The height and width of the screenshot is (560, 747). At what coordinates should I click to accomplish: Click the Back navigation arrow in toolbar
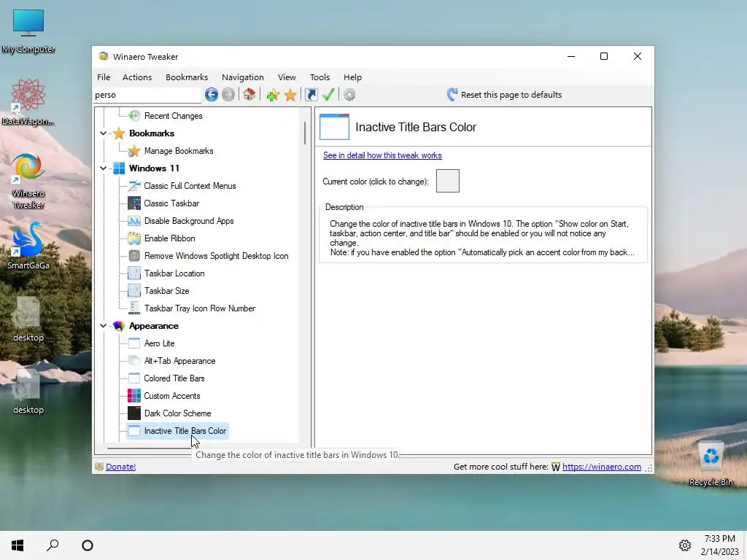[x=212, y=95]
